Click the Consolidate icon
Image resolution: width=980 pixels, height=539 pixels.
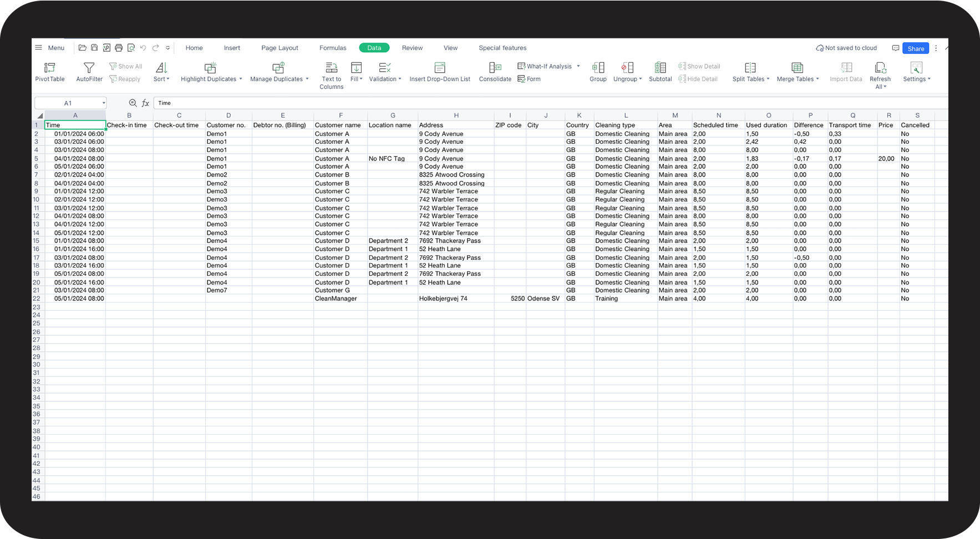pos(495,68)
